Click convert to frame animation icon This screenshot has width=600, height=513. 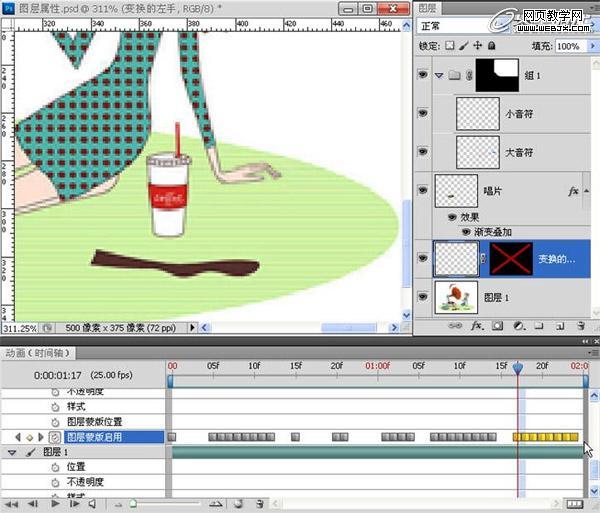coord(573,504)
